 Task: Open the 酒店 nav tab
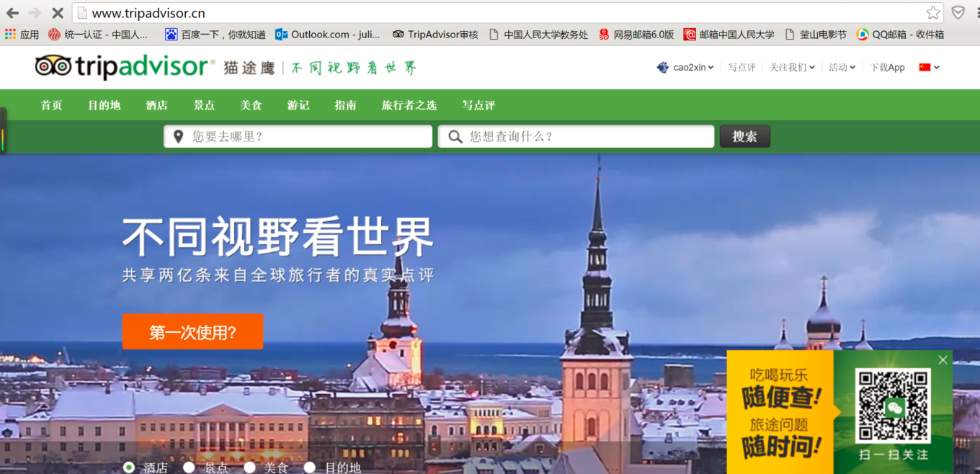click(156, 105)
